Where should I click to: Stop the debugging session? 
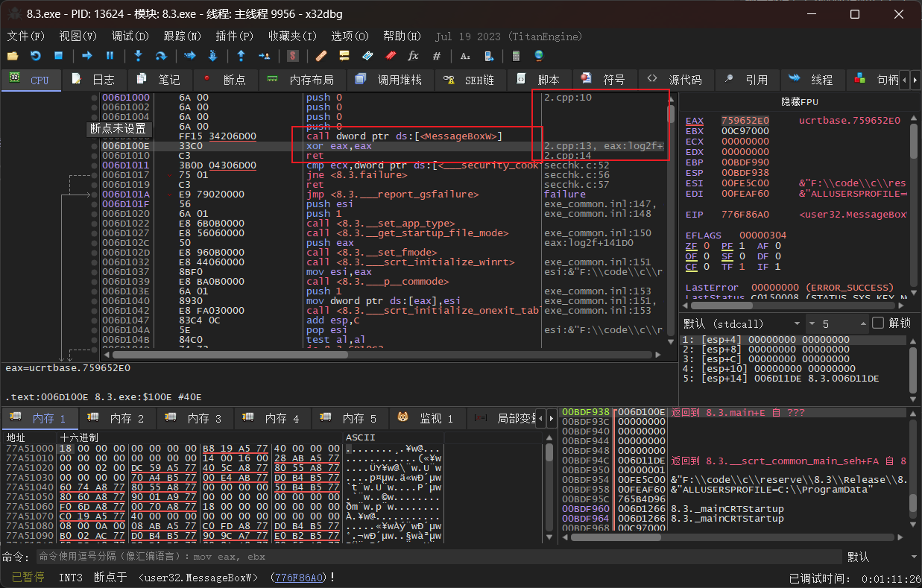[x=58, y=56]
